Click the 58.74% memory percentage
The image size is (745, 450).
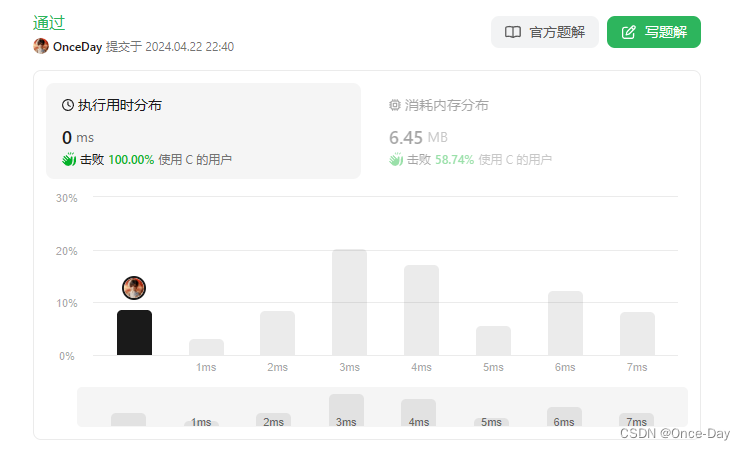pyautogui.click(x=455, y=160)
